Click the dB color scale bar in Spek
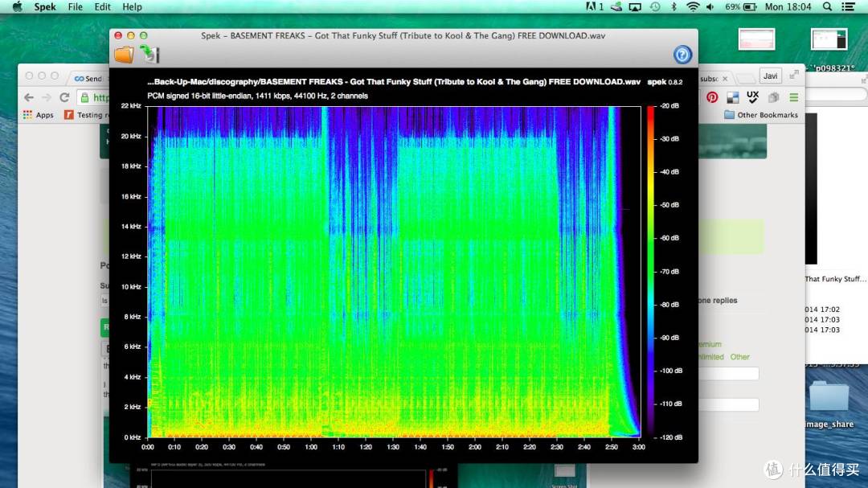868x488 pixels. click(x=650, y=271)
